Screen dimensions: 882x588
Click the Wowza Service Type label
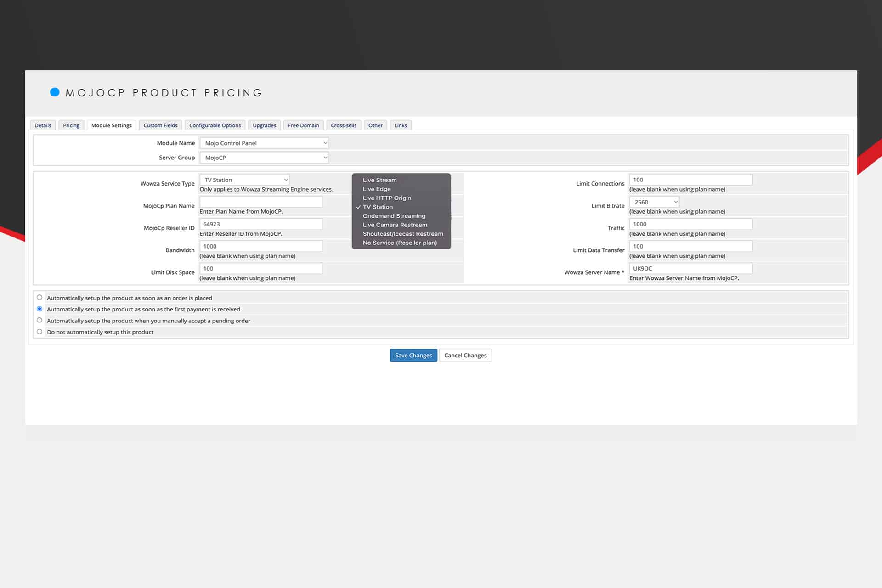click(167, 183)
